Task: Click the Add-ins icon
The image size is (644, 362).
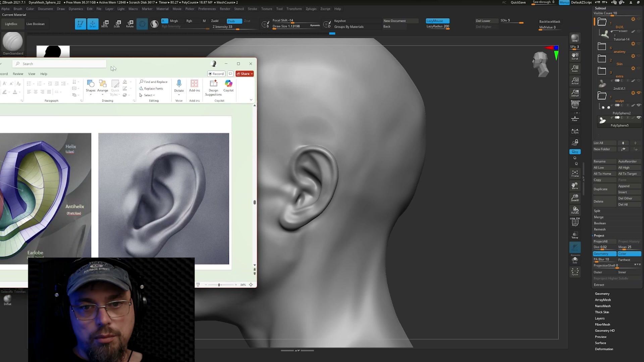Action: (x=194, y=85)
